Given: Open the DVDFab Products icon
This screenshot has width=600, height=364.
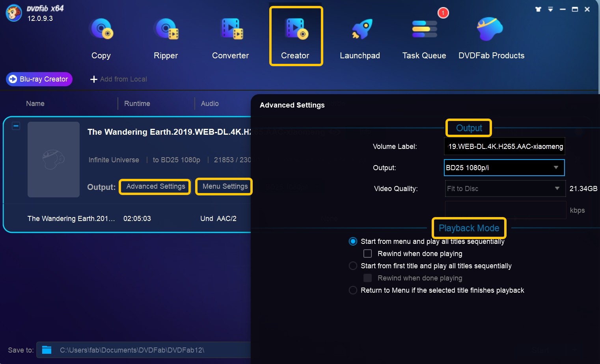Looking at the screenshot, I should point(490,29).
